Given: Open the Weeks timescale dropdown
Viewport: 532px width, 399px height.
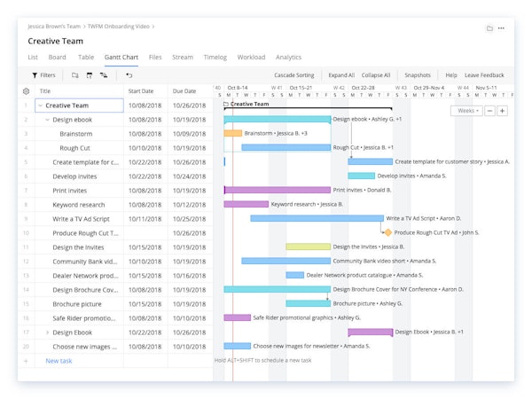Looking at the screenshot, I should click(466, 111).
